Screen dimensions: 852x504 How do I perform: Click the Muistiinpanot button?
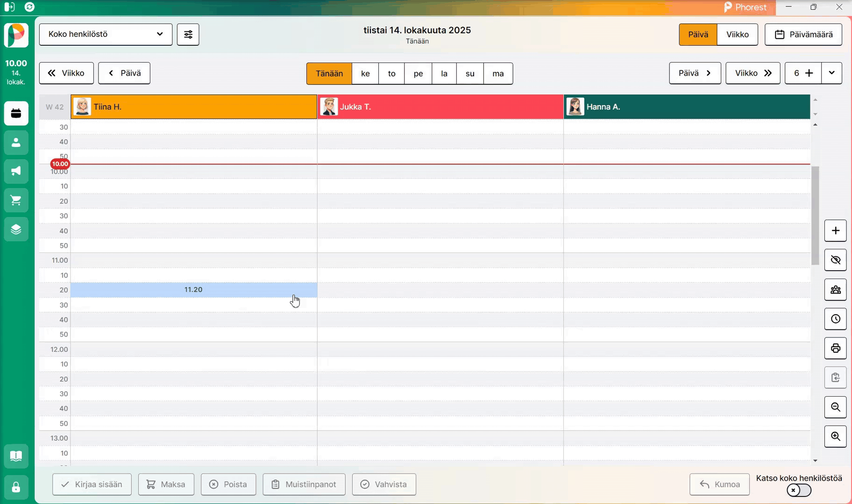[x=304, y=484]
